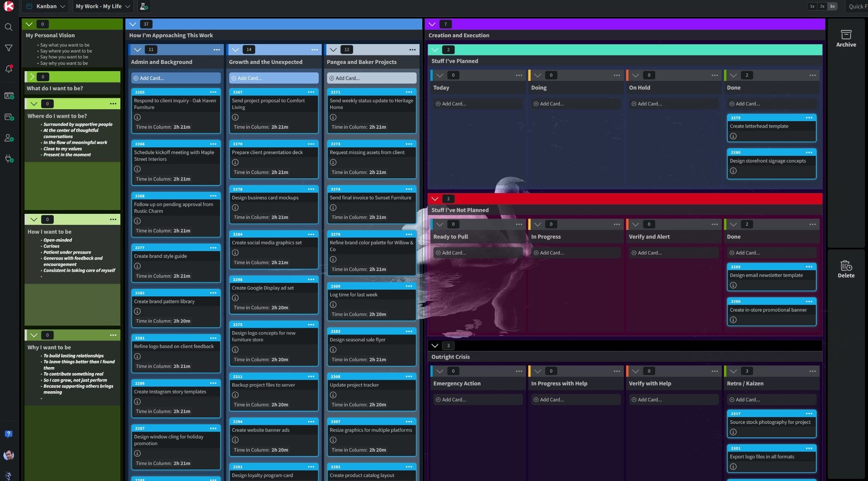
Task: Switch zoom level to 1x
Action: click(x=812, y=6)
